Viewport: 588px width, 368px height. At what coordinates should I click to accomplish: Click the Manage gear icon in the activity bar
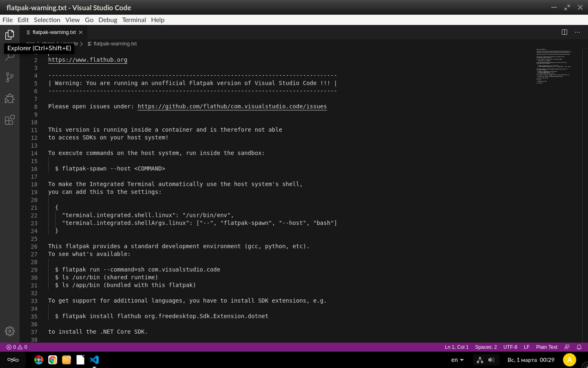point(10,331)
